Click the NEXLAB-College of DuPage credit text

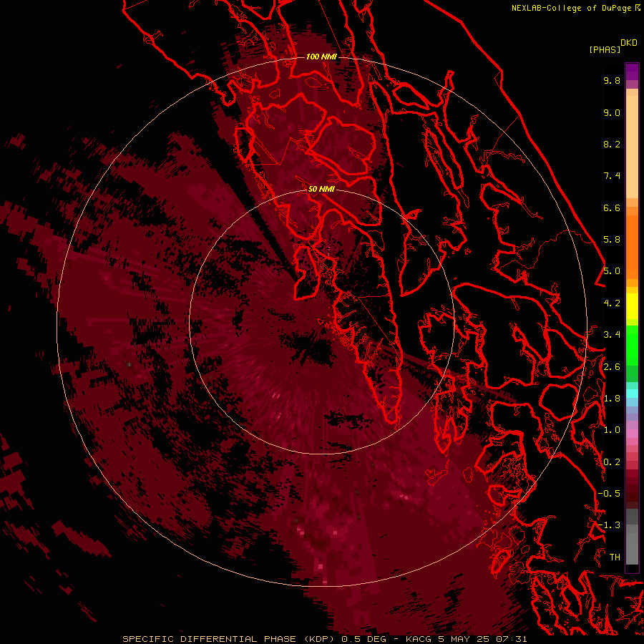tap(571, 8)
